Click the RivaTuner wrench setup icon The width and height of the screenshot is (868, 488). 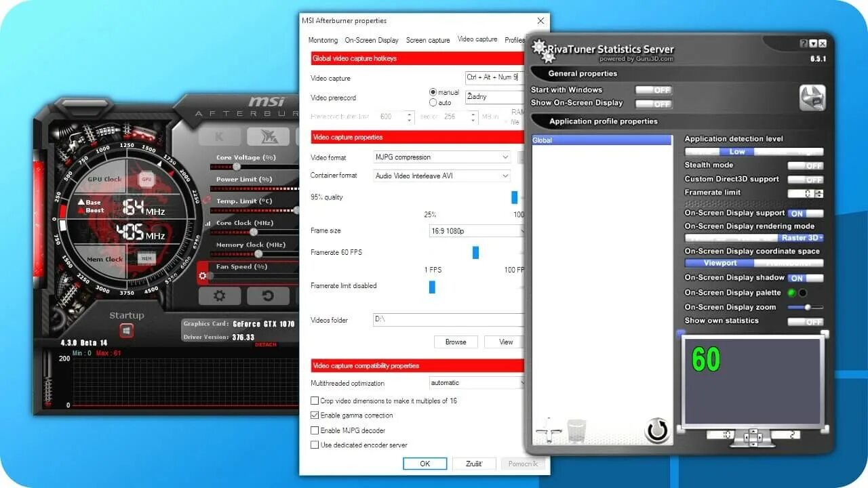point(812,98)
